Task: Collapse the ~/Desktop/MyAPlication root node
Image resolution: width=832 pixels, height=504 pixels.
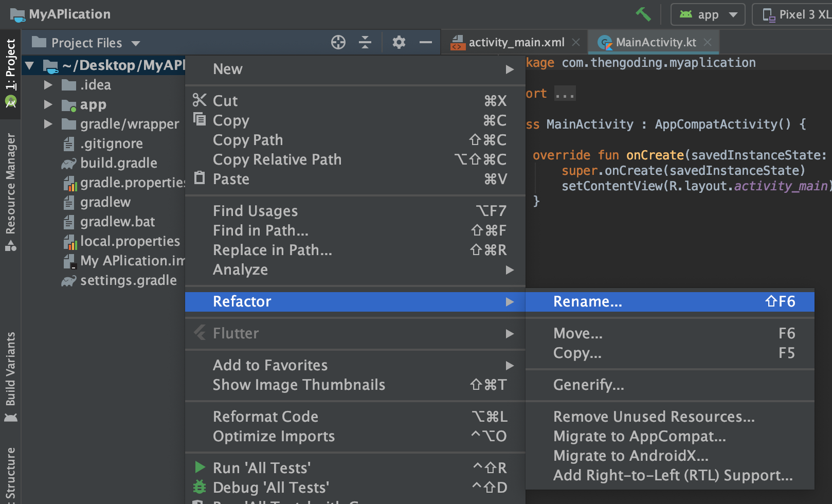Action: point(30,66)
